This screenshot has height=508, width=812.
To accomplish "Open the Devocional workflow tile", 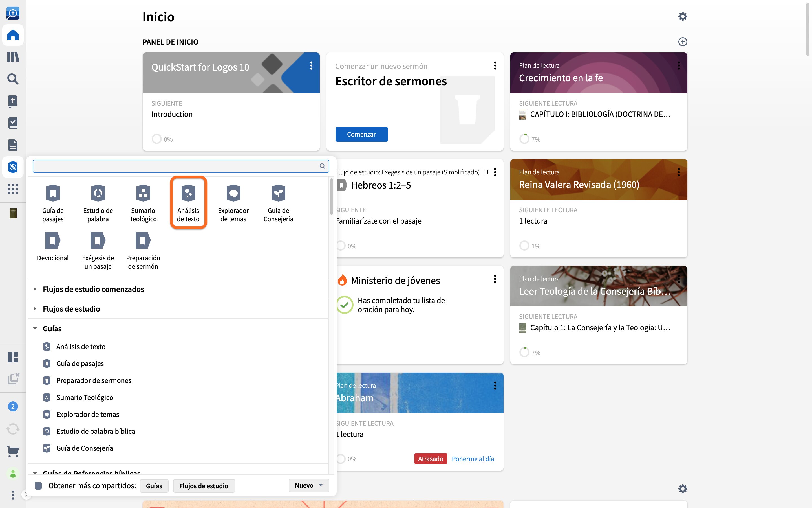I will pyautogui.click(x=53, y=247).
